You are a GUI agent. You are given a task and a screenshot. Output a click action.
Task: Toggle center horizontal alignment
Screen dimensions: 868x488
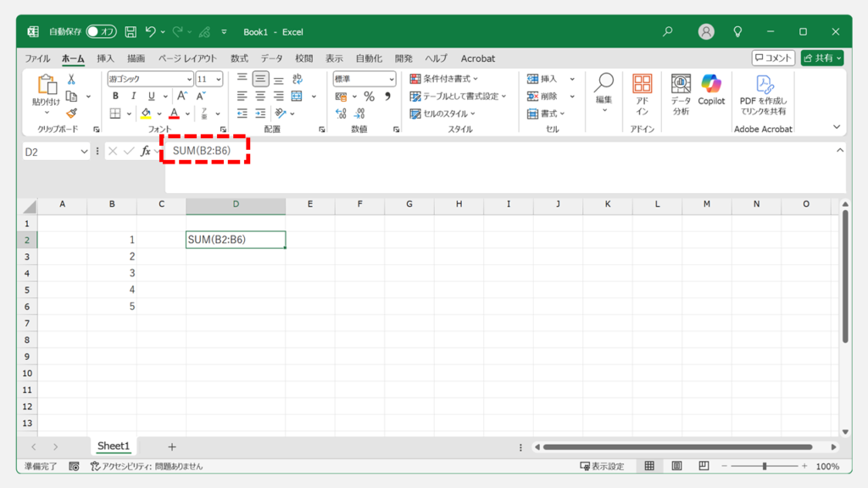[260, 97]
